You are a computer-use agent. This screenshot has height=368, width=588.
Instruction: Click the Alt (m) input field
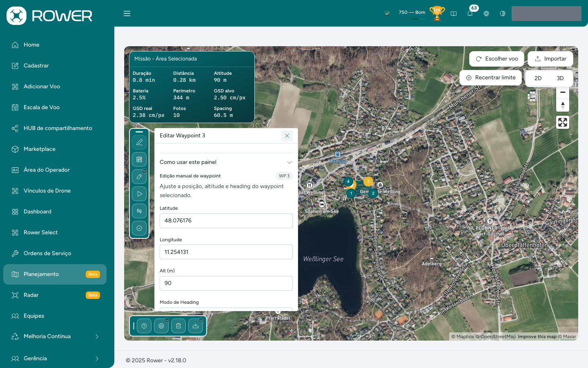point(226,283)
